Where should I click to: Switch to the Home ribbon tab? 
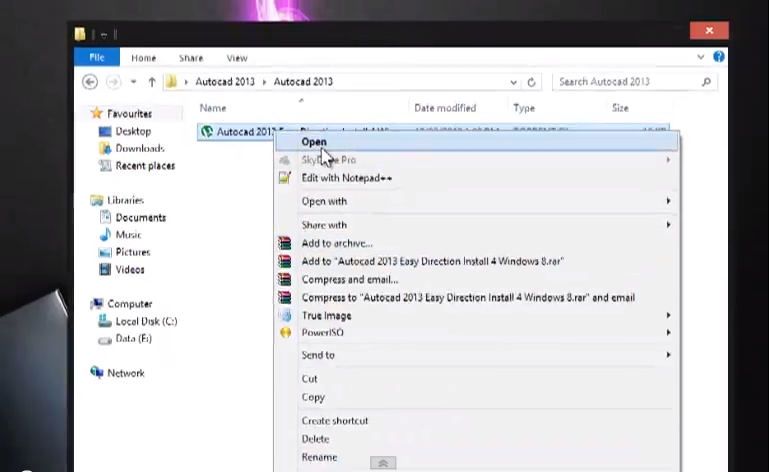click(x=143, y=58)
